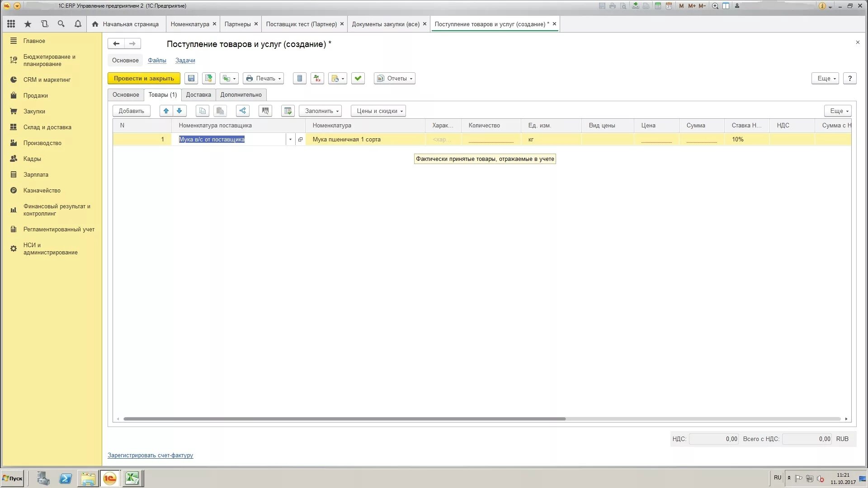The width and height of the screenshot is (868, 488).
Task: Click the barcode search icon
Action: [x=265, y=111]
